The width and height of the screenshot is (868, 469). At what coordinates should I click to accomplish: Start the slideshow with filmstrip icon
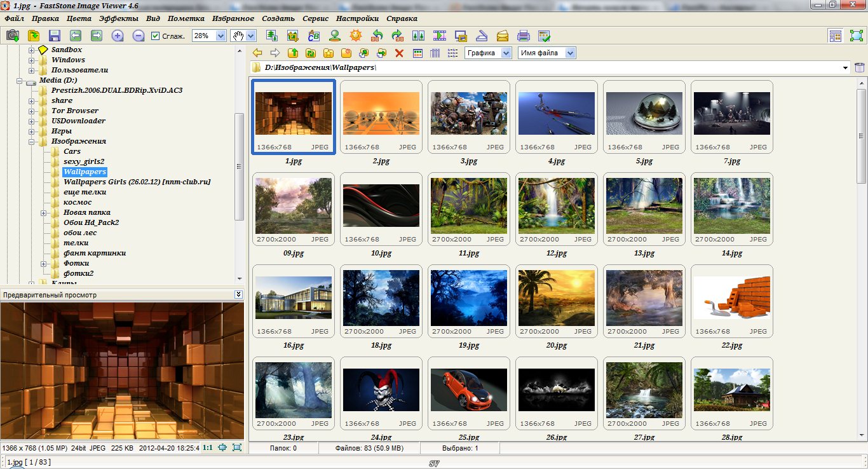tap(440, 36)
